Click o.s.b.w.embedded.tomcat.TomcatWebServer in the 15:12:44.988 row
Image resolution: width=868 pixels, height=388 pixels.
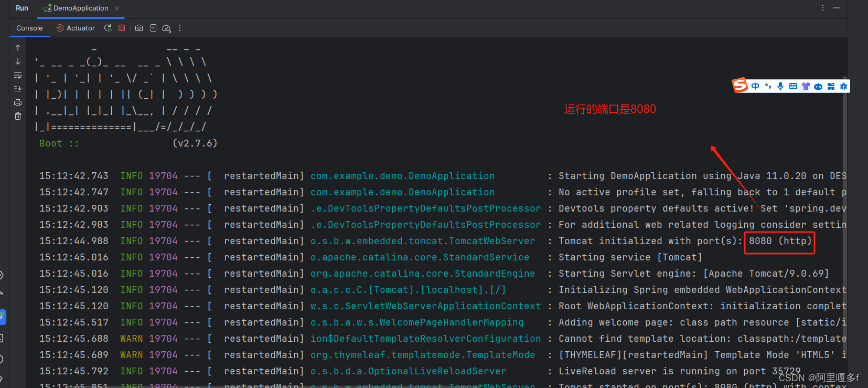click(x=423, y=241)
